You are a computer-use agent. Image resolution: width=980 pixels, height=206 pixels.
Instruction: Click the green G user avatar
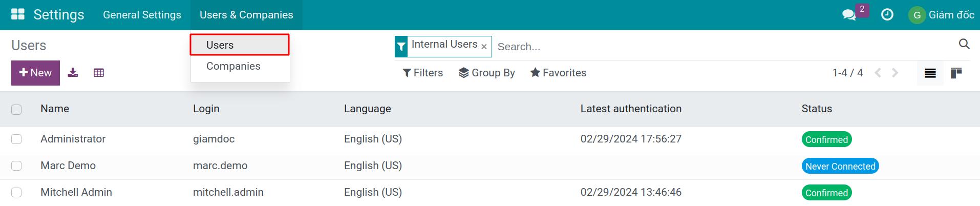pos(917,15)
